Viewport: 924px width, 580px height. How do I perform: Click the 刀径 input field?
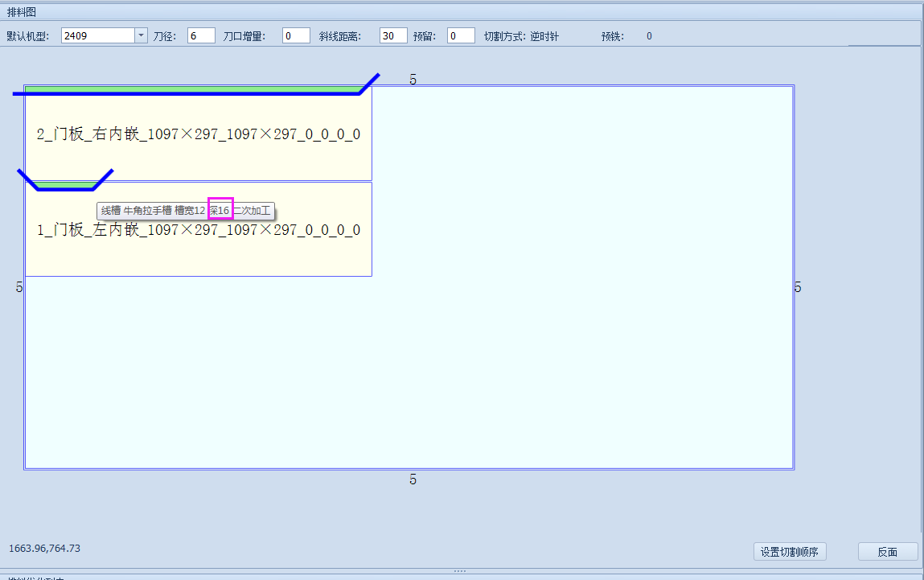201,36
